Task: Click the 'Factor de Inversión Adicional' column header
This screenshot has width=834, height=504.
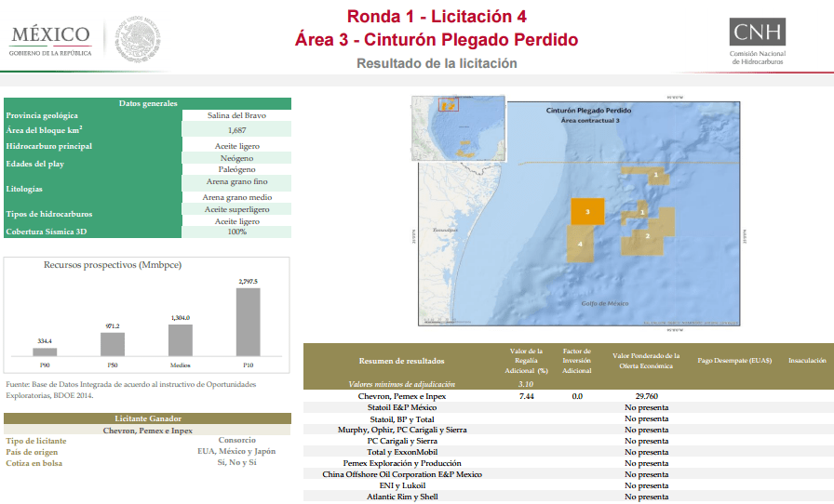Action: [x=577, y=361]
